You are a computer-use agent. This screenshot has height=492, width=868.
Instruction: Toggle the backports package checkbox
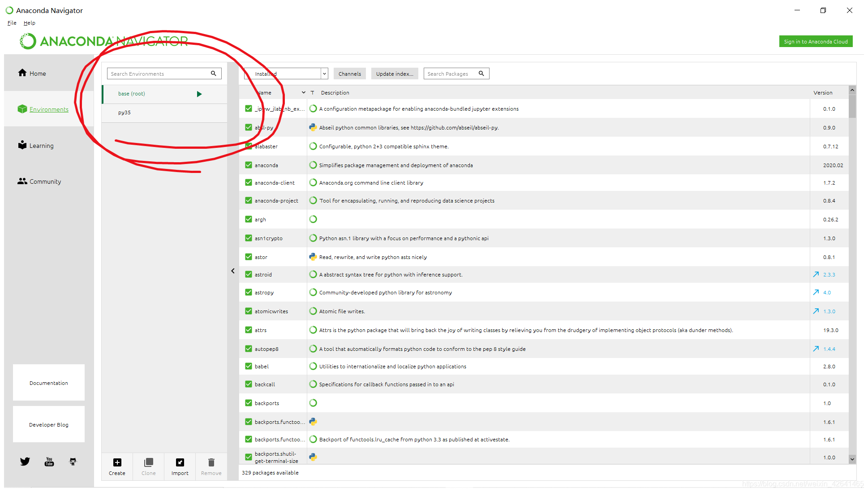point(249,403)
